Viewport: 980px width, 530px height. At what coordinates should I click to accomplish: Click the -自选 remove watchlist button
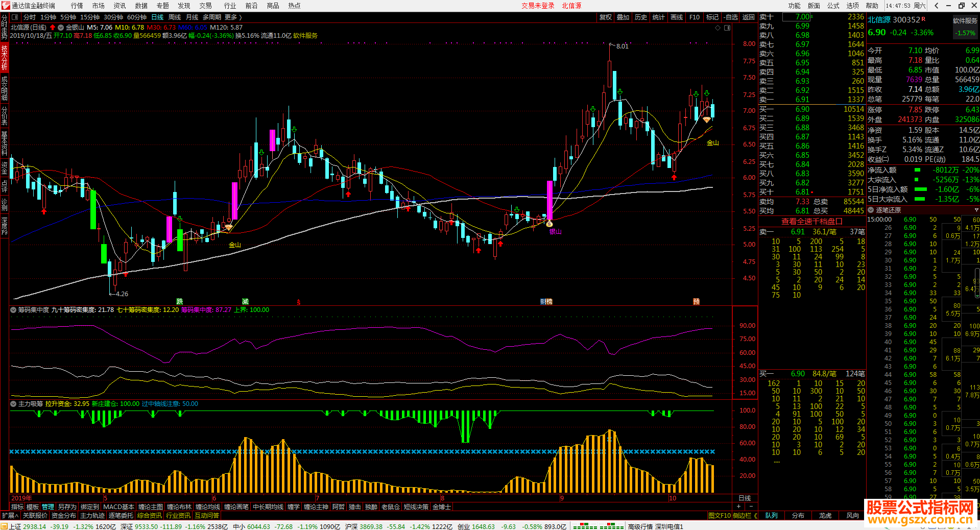click(731, 17)
